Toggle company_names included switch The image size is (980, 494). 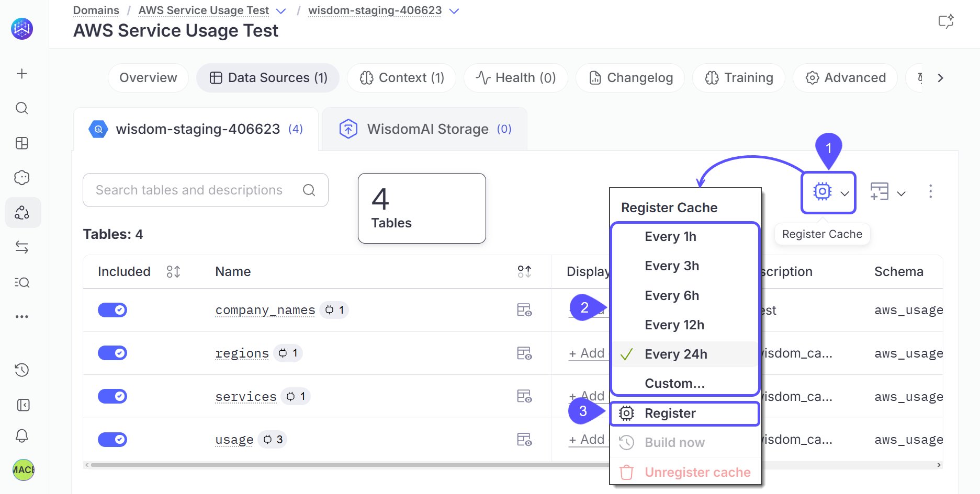112,310
